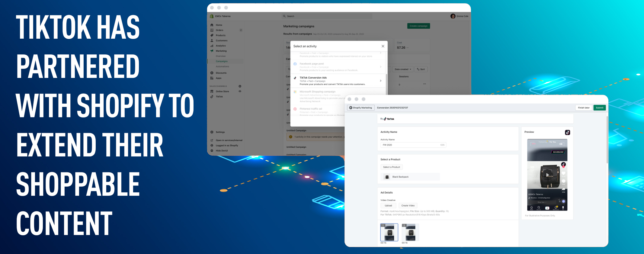The width and height of the screenshot is (644, 254).
Task: Click the Emma Cole avatar picture
Action: [x=453, y=16]
